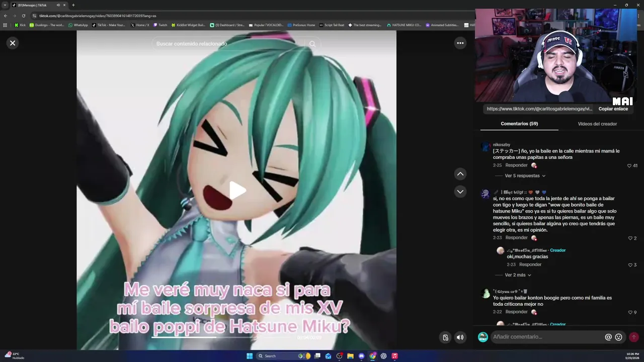
Task: Open the 'Script Tail Beat' bookmark
Action: [332, 25]
